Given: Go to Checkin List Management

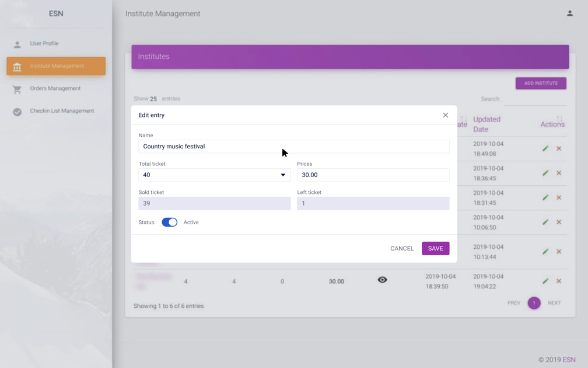Looking at the screenshot, I should pyautogui.click(x=62, y=111).
